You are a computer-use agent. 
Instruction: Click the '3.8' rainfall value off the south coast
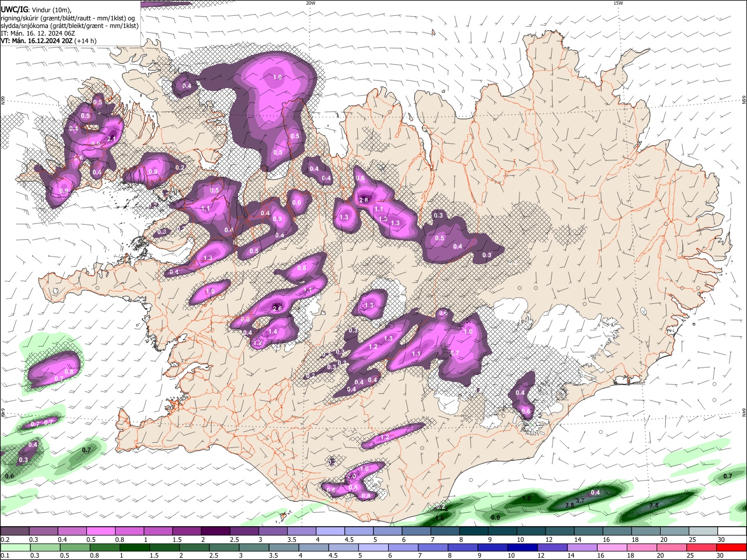[570, 506]
